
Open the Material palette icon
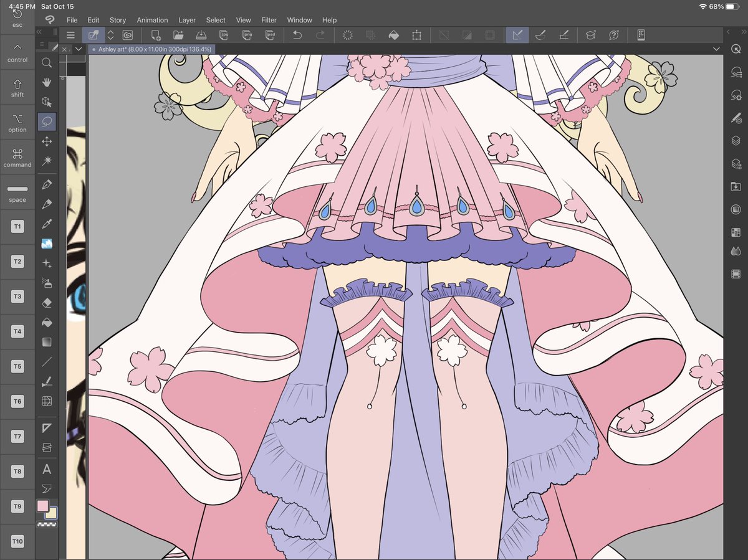tap(736, 187)
